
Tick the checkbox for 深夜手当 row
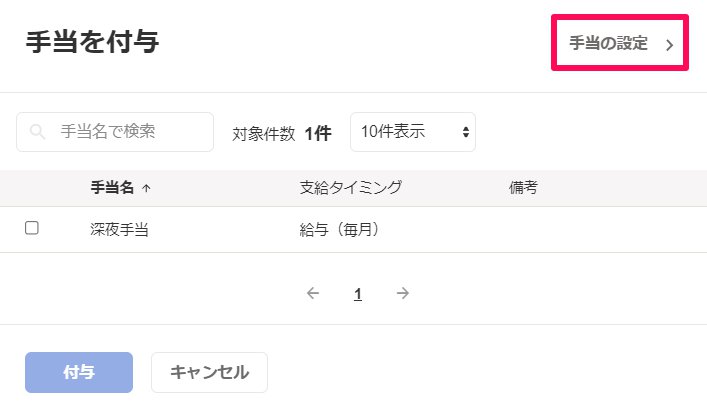pyautogui.click(x=32, y=228)
